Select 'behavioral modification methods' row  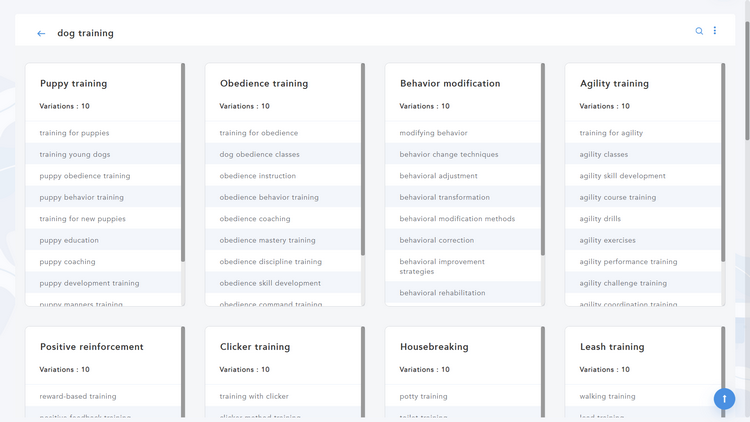pyautogui.click(x=463, y=219)
